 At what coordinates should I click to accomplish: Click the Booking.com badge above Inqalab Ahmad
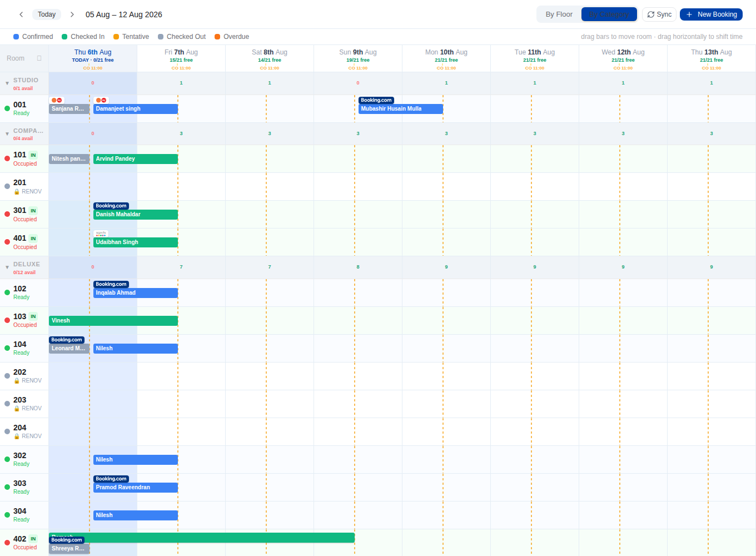(x=111, y=284)
